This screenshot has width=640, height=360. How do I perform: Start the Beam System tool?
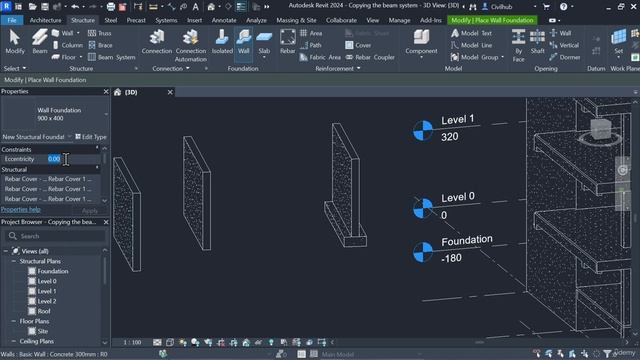pyautogui.click(x=111, y=57)
